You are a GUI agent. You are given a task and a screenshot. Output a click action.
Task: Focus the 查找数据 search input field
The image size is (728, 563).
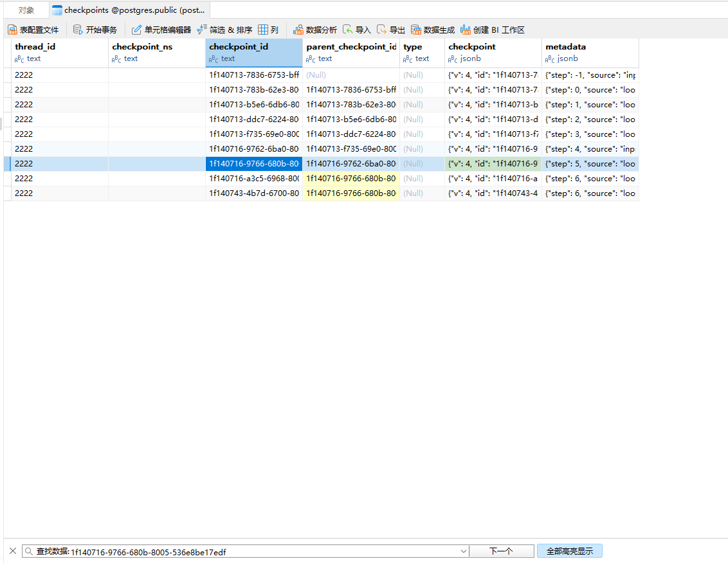point(246,551)
